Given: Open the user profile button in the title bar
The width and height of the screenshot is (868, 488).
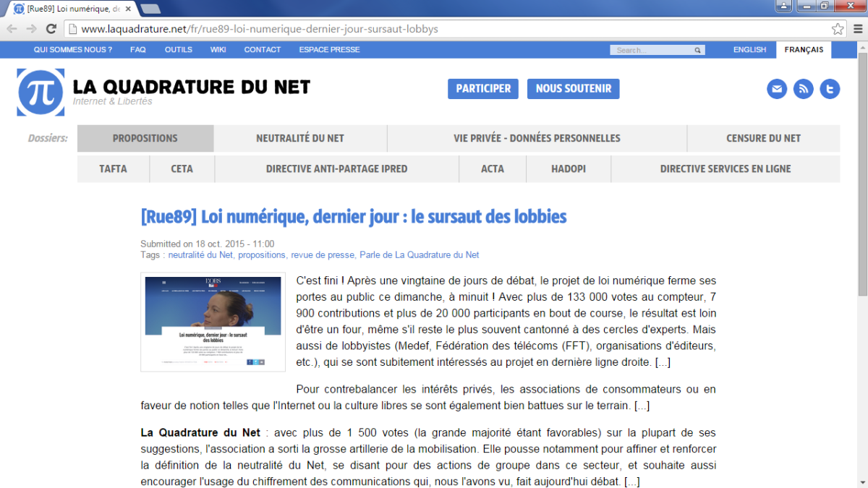Looking at the screenshot, I should 784,6.
